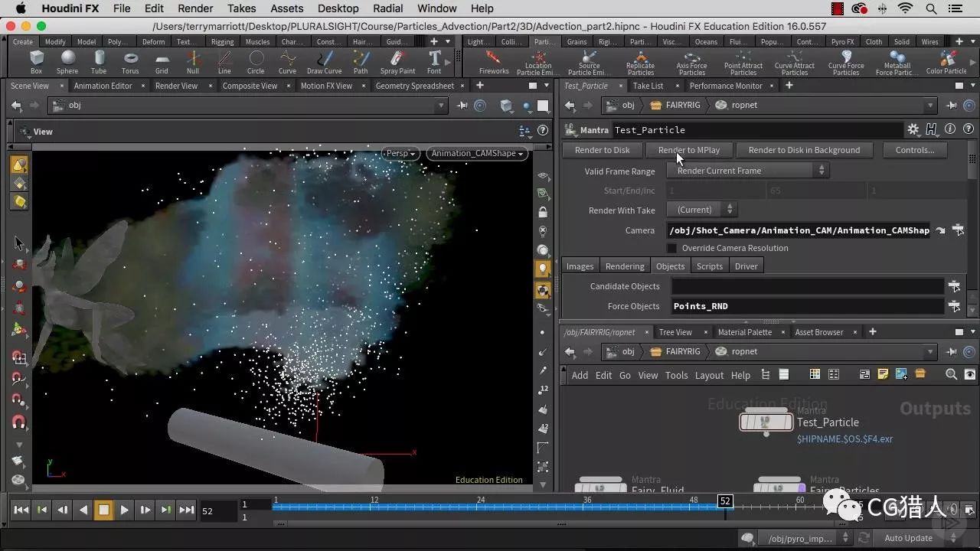Image resolution: width=980 pixels, height=551 pixels.
Task: Jump to last frame of timeline
Action: point(186,510)
